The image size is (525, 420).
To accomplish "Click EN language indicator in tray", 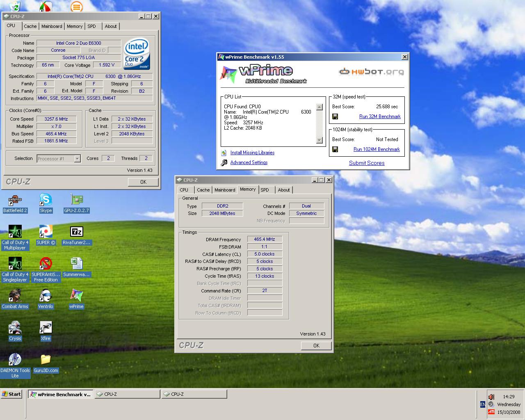I will 482,404.
